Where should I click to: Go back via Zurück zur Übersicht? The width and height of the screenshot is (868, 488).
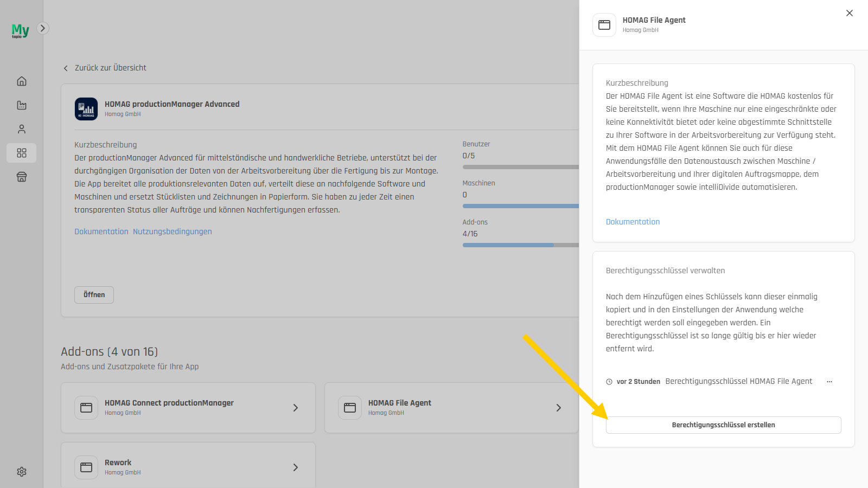tap(105, 68)
